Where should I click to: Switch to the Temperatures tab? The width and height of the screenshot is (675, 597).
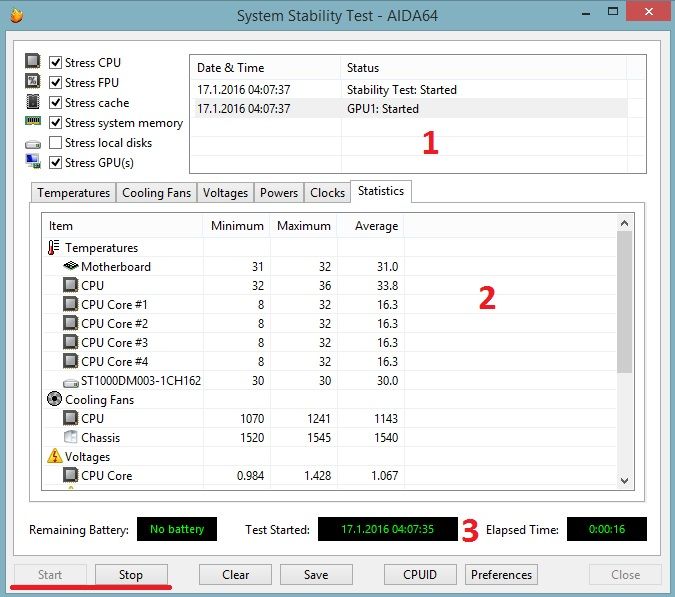click(73, 192)
